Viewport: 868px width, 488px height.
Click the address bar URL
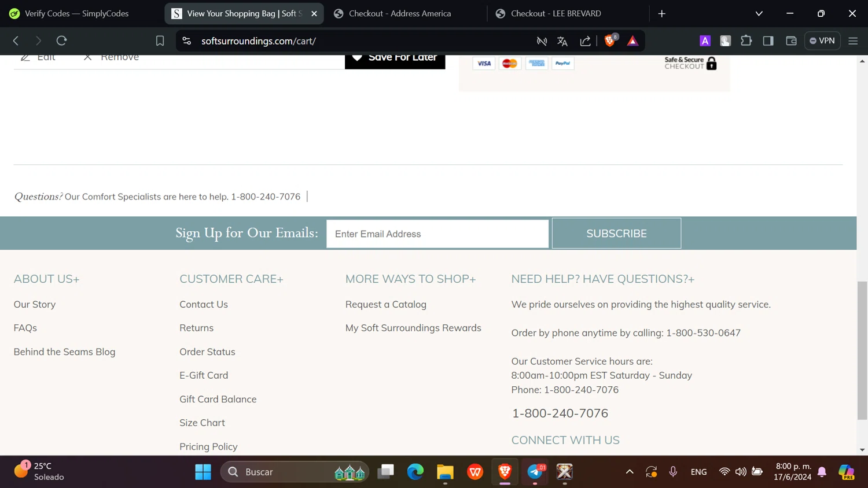click(259, 41)
